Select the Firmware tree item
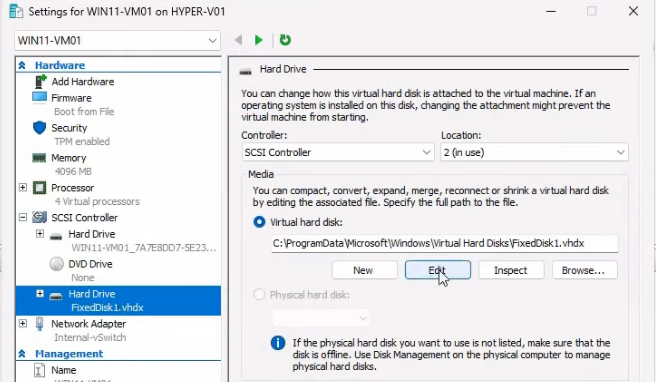 pyautogui.click(x=72, y=98)
